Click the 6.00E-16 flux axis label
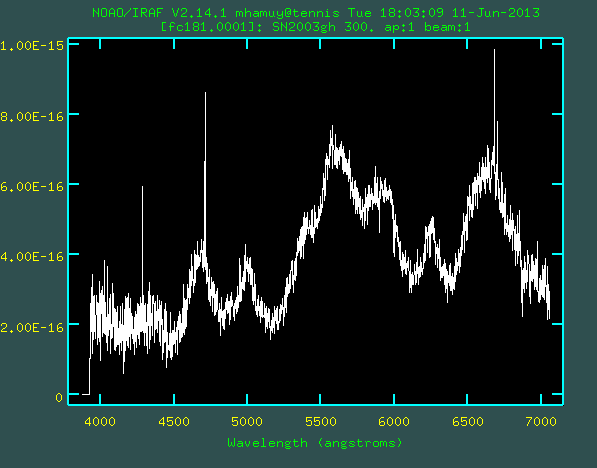 coord(32,187)
